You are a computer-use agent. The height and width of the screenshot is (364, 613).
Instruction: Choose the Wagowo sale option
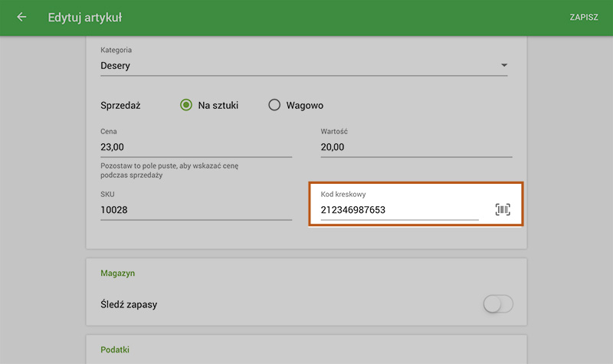click(274, 106)
